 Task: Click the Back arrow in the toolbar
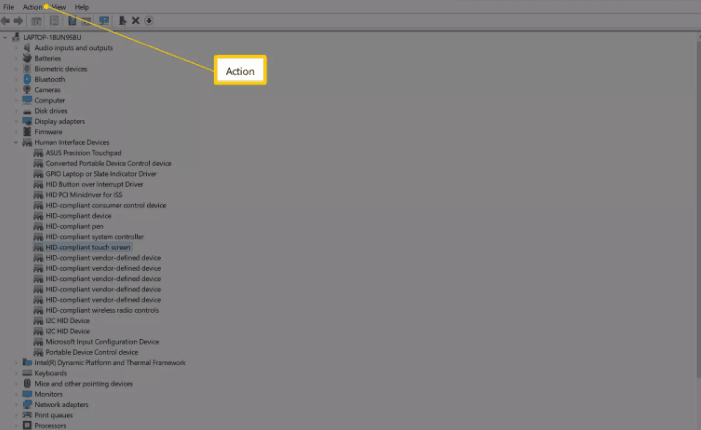(6, 20)
